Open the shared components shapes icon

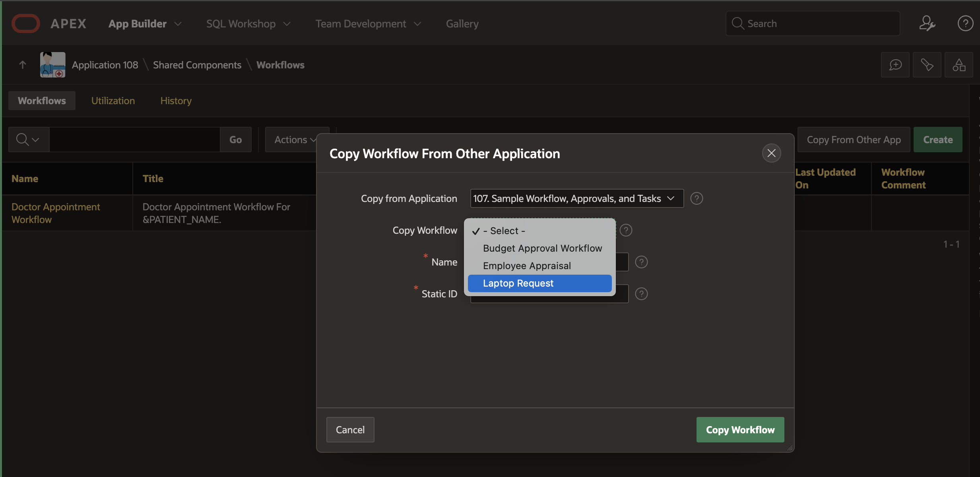point(959,65)
